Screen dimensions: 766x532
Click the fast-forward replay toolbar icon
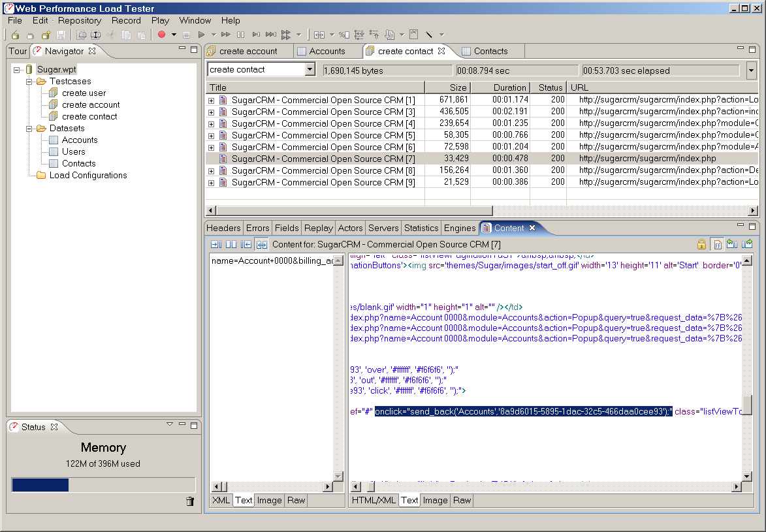click(226, 35)
